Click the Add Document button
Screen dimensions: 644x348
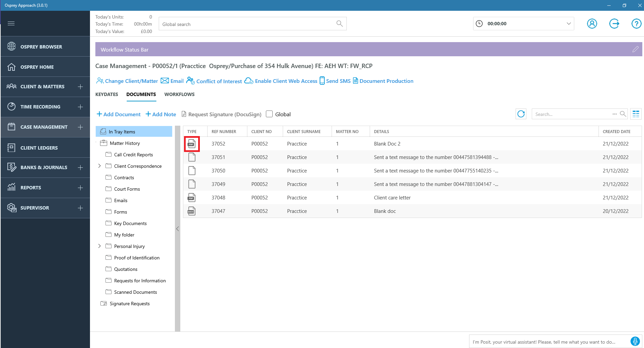[x=118, y=114]
